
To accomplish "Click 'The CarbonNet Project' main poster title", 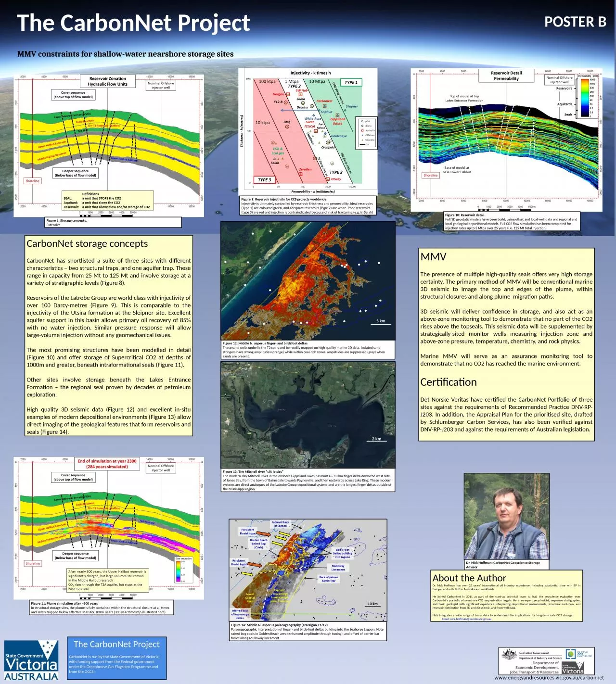I will coord(133,23).
